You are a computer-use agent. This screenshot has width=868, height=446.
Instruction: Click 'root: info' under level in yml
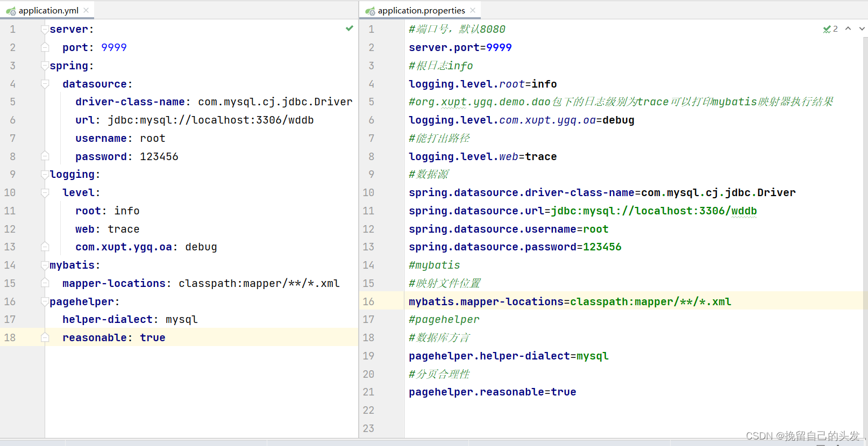click(x=108, y=211)
